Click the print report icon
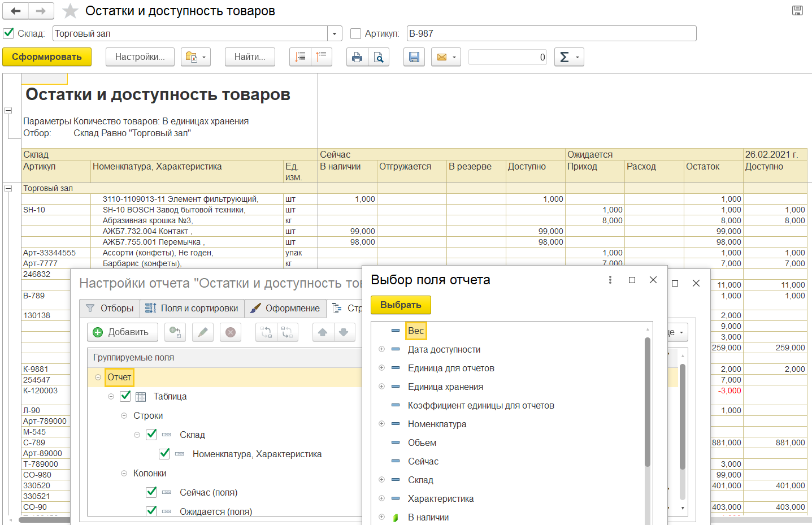Screen dimensions: 812x525 click(x=357, y=57)
